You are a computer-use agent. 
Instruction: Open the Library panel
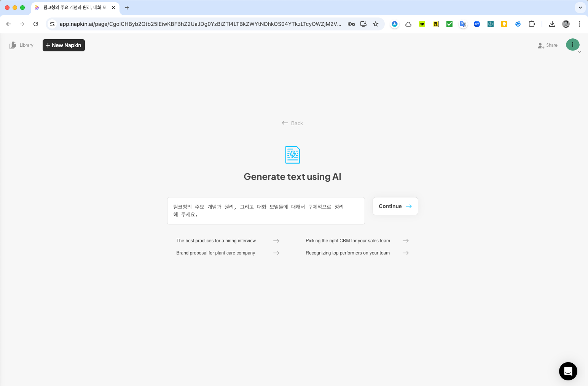tap(21, 45)
